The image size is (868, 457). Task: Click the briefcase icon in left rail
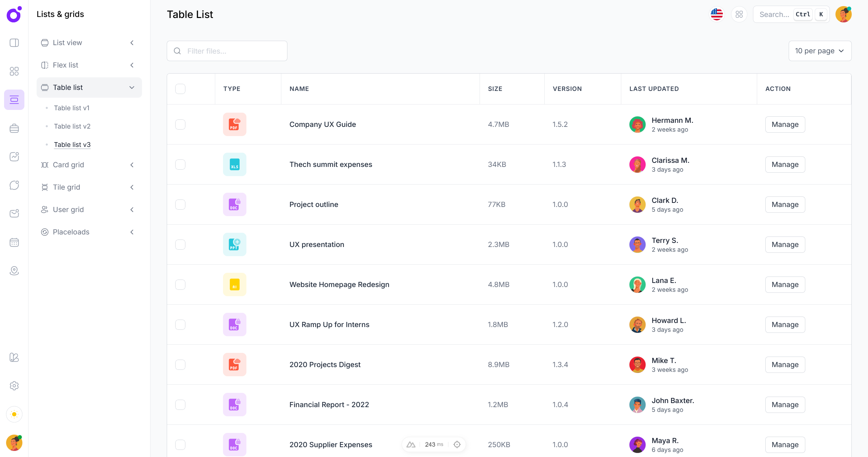click(x=14, y=128)
